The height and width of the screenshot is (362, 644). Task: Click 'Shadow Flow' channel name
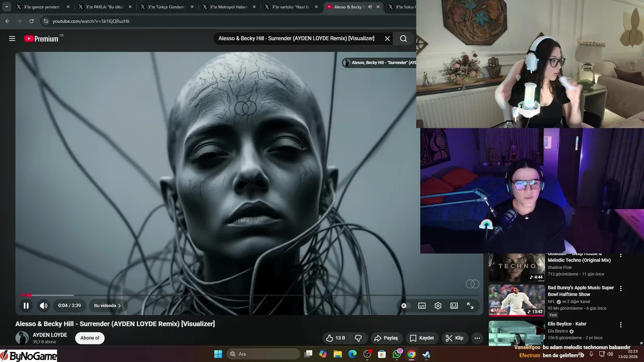pyautogui.click(x=559, y=267)
